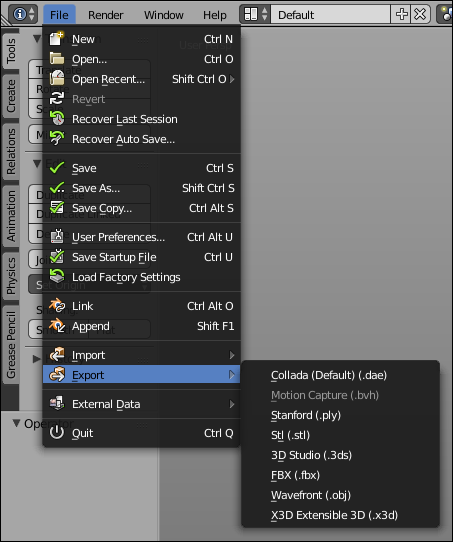Click the Save Startup File icon
This screenshot has width=453, height=542.
pos(56,257)
